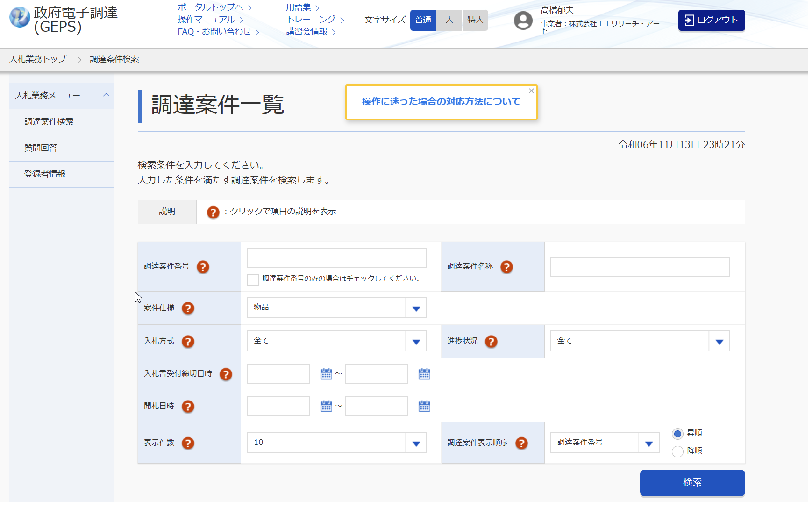Open calendar for 開札日時 end date
812x506 pixels.
coord(424,406)
